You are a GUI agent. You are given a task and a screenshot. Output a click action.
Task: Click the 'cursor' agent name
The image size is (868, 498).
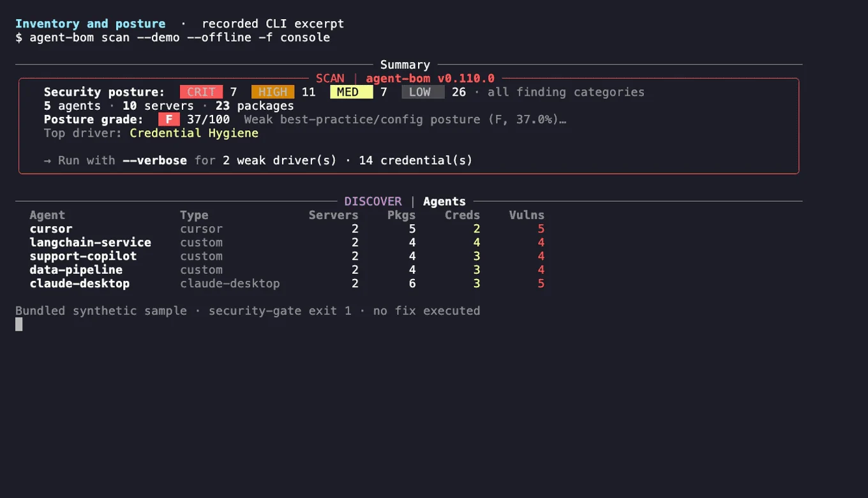51,229
